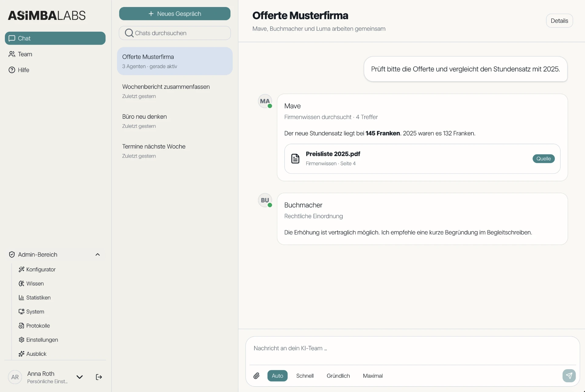Image resolution: width=585 pixels, height=392 pixels.
Task: Click the Persönliche Einst... label
Action: [47, 382]
